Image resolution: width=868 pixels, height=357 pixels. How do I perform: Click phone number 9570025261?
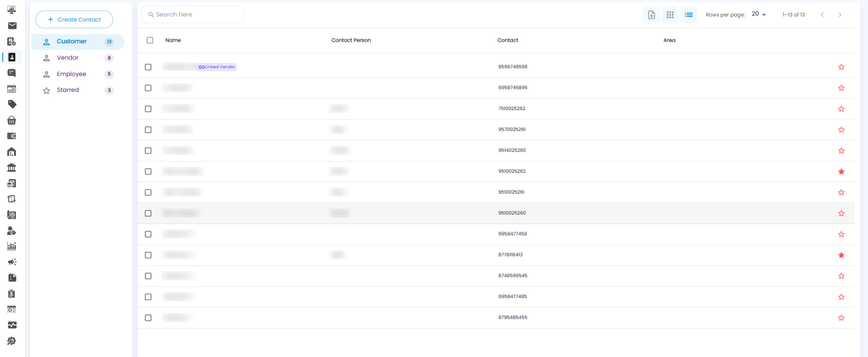(512, 129)
